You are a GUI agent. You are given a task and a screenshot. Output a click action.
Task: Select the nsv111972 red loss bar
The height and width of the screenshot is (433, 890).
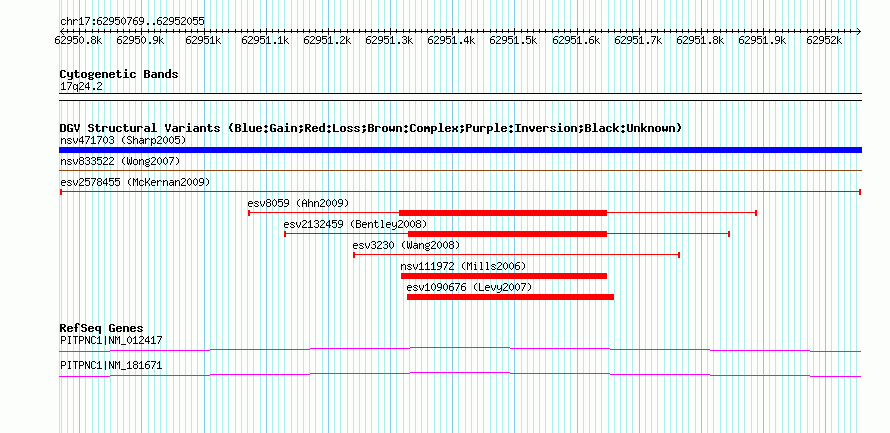pyautogui.click(x=504, y=276)
